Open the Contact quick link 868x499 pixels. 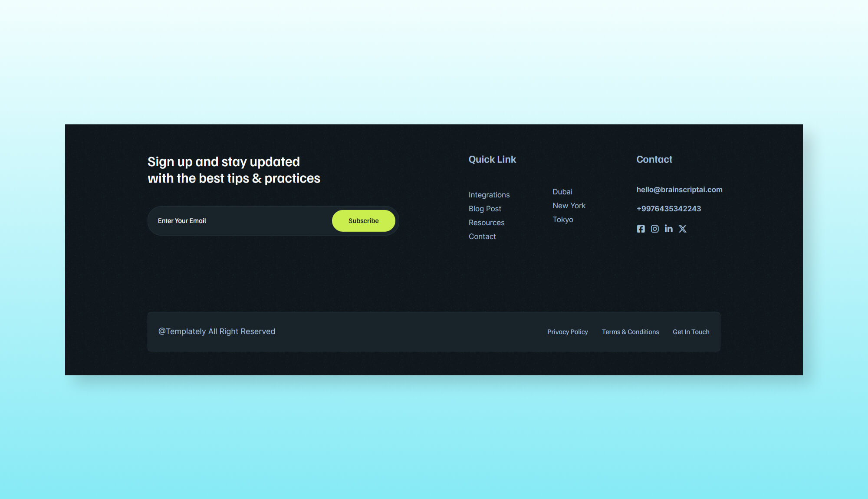tap(482, 236)
